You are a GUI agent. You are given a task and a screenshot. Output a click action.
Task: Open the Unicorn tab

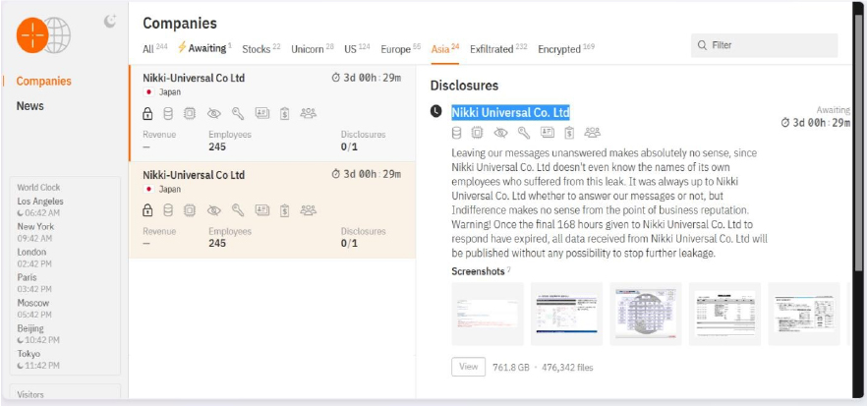313,49
